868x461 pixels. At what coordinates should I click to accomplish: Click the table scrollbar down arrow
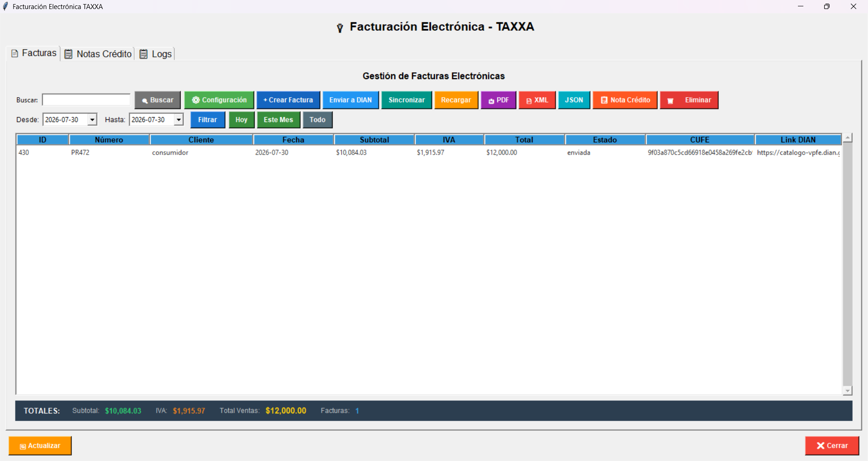pyautogui.click(x=848, y=391)
